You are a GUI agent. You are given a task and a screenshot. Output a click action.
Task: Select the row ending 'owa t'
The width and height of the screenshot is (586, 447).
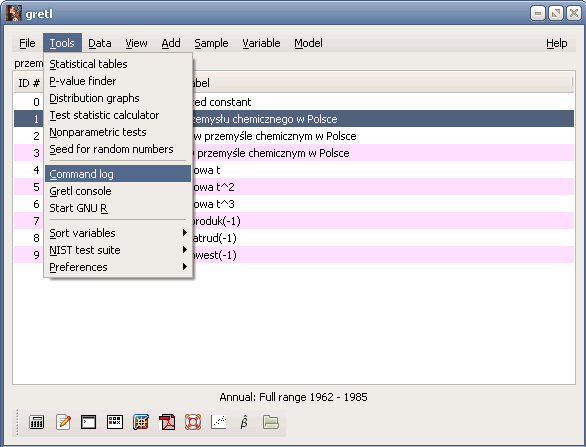pos(294,170)
